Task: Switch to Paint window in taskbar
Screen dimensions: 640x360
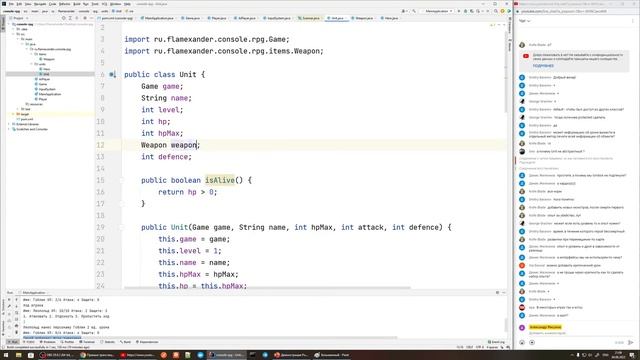Action: [x=332, y=355]
